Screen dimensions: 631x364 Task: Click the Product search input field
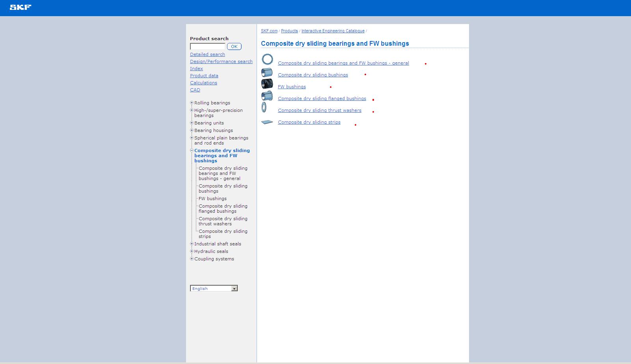pos(207,46)
